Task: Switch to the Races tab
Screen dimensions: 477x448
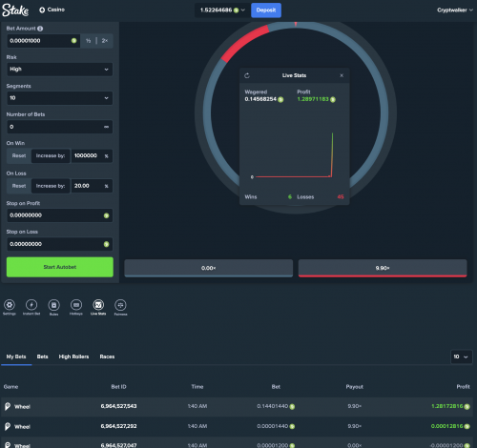Action: [107, 356]
